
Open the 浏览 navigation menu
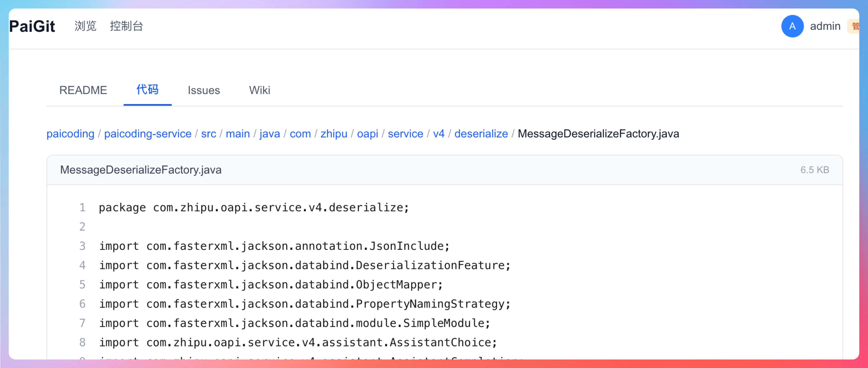click(x=85, y=26)
